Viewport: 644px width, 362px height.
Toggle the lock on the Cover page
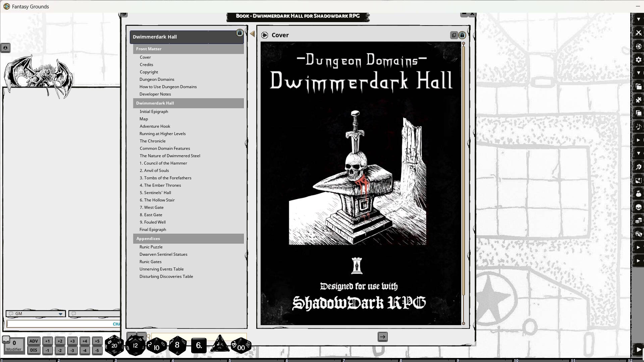pyautogui.click(x=462, y=35)
